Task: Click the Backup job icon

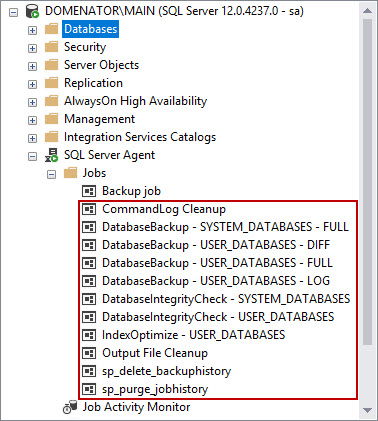Action: [89, 191]
